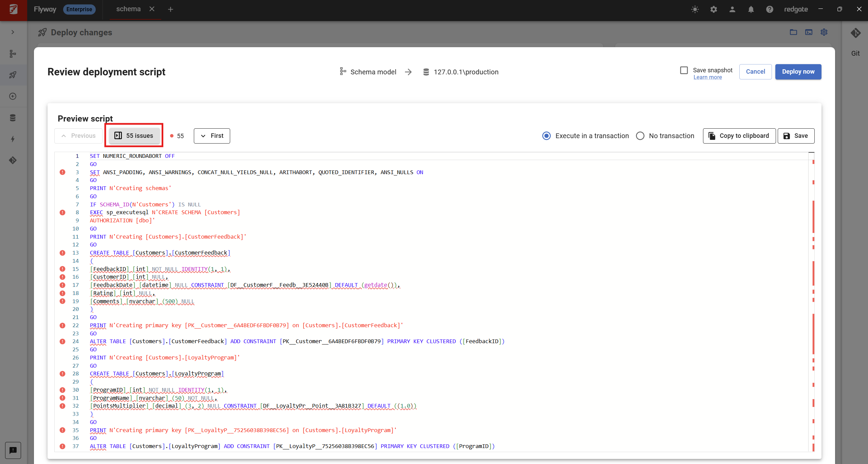
Task: Follow the Learn more link
Action: point(707,77)
